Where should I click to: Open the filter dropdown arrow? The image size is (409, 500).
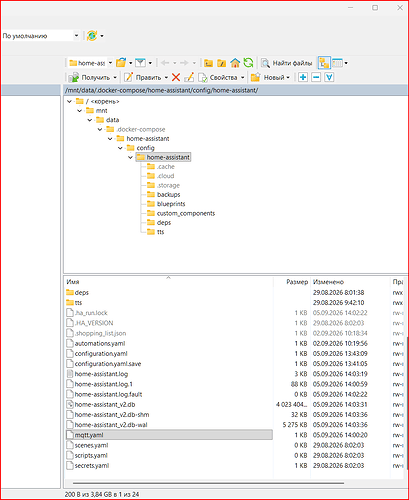[150, 63]
